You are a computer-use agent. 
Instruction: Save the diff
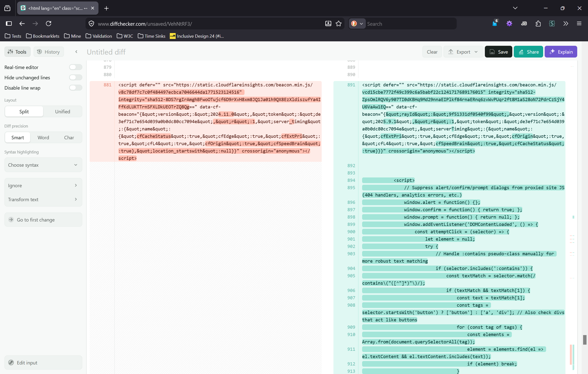(499, 52)
